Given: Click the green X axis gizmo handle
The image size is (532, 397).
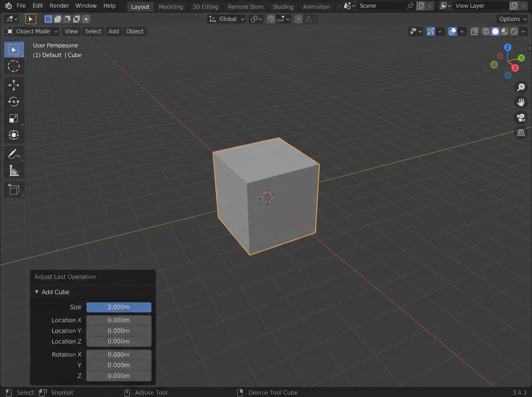Looking at the screenshot, I should [x=521, y=58].
